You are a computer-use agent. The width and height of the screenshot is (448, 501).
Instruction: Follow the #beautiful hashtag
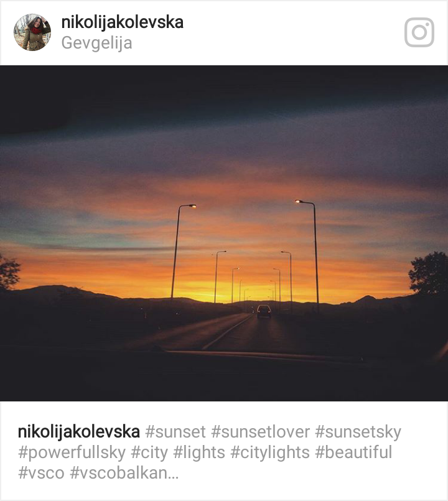click(353, 452)
